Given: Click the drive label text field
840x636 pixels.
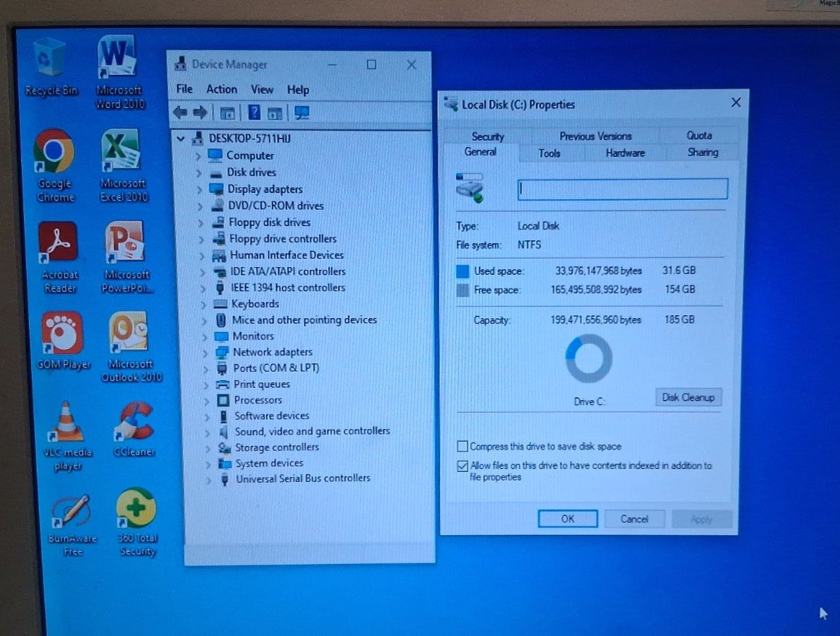Looking at the screenshot, I should (x=622, y=189).
